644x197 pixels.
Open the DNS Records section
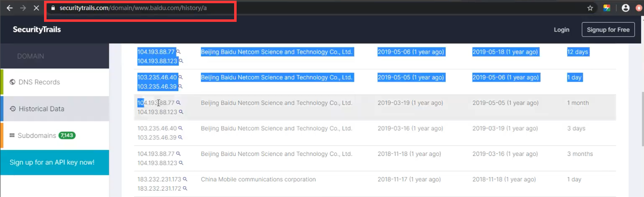pyautogui.click(x=39, y=82)
